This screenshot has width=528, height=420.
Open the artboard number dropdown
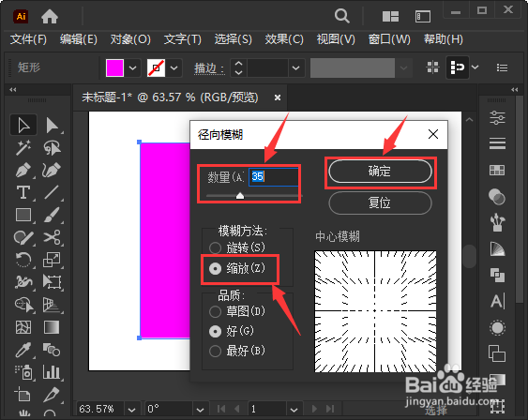point(294,410)
